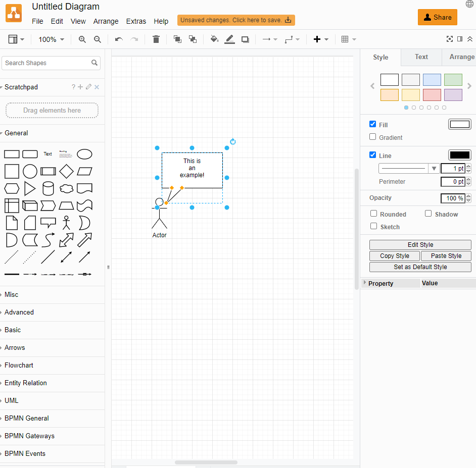Open the Fill Color tool
Viewport: 476px width, 468px height.
click(214, 39)
